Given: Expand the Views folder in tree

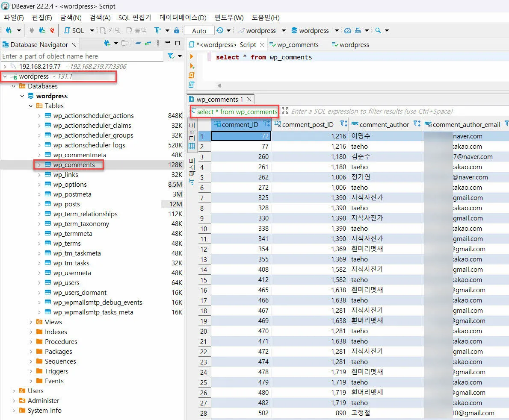Looking at the screenshot, I should click(31, 322).
